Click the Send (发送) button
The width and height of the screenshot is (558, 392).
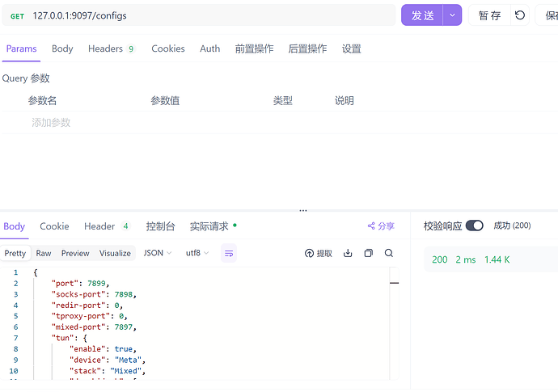[x=422, y=15]
